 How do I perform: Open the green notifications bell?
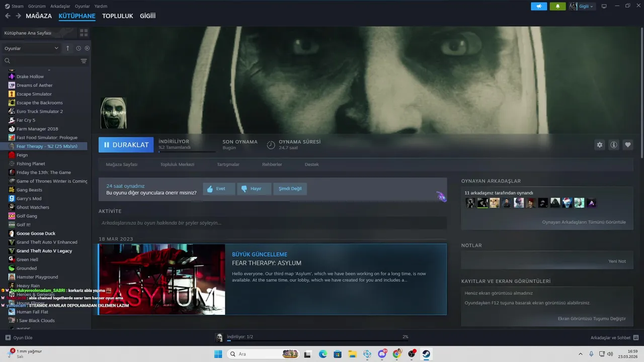click(x=557, y=6)
